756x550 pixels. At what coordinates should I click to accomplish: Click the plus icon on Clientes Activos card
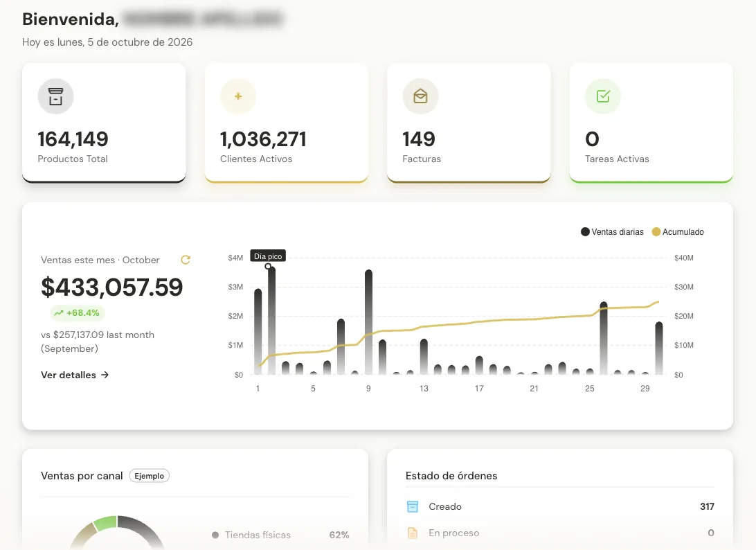238,96
